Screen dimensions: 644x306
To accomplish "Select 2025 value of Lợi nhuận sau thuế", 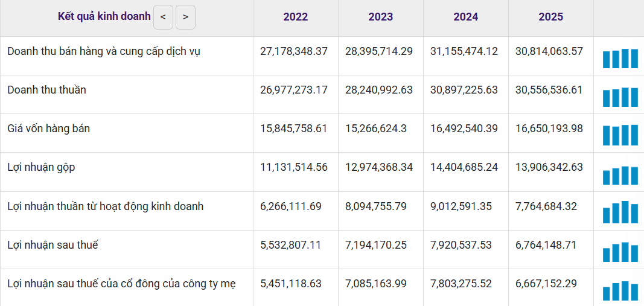I will click(x=546, y=245).
